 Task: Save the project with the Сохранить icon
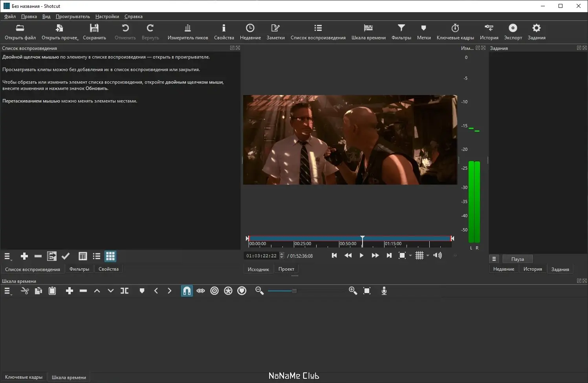[94, 28]
